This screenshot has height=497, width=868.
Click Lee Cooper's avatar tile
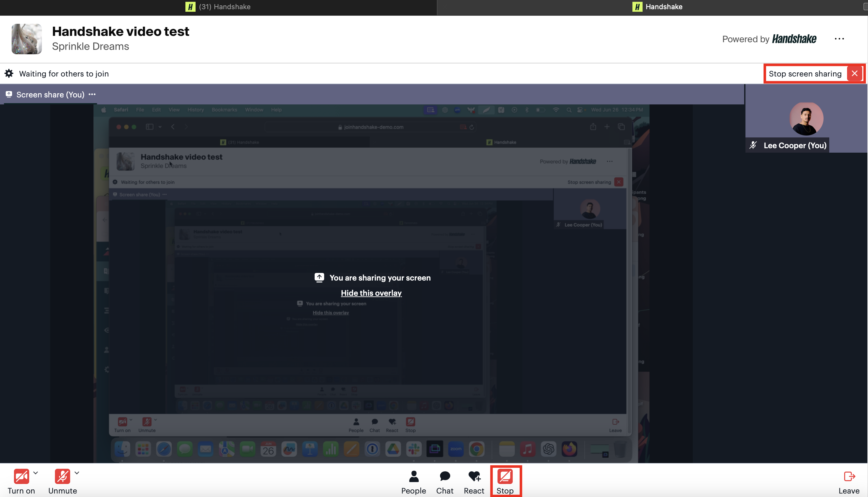coord(806,119)
